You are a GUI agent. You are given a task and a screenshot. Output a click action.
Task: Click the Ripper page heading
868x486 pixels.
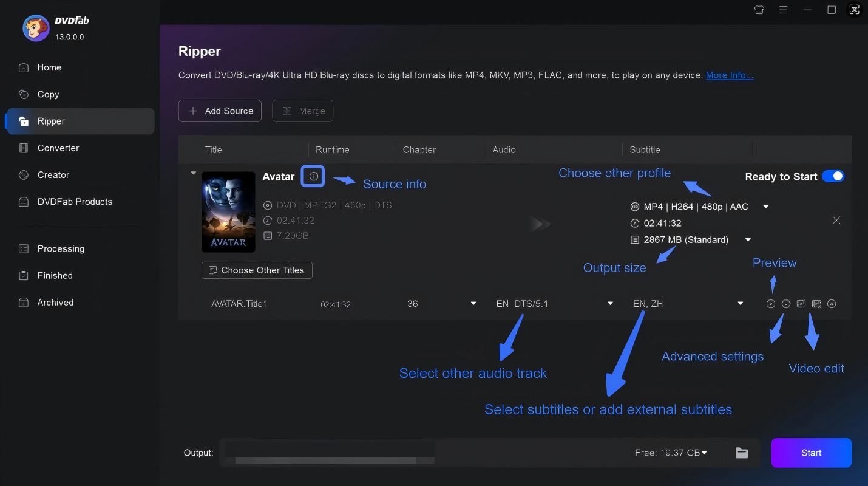click(200, 52)
